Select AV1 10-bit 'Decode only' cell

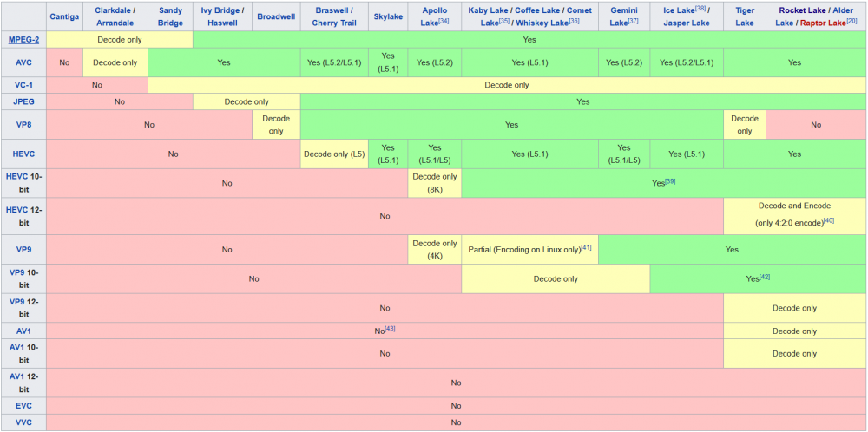[794, 353]
